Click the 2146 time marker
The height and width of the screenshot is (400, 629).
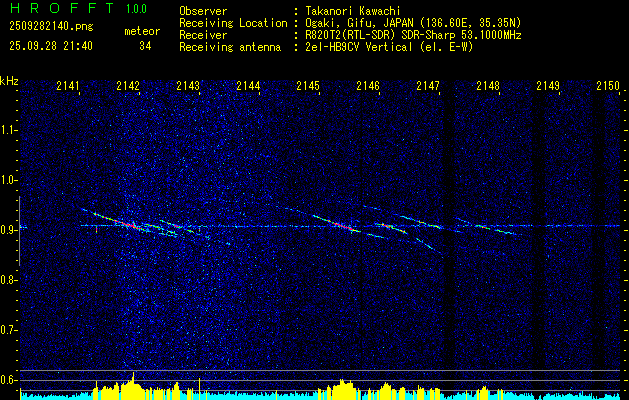coord(368,85)
